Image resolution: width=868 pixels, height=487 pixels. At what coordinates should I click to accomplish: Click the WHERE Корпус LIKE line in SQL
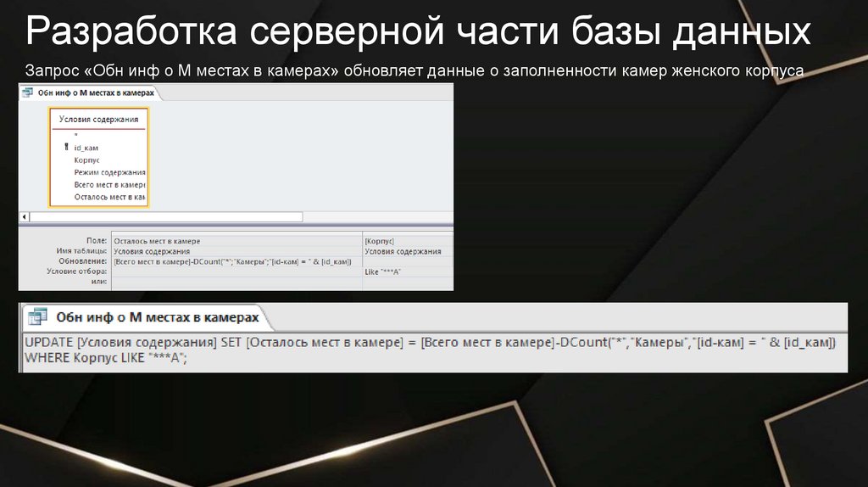point(106,358)
